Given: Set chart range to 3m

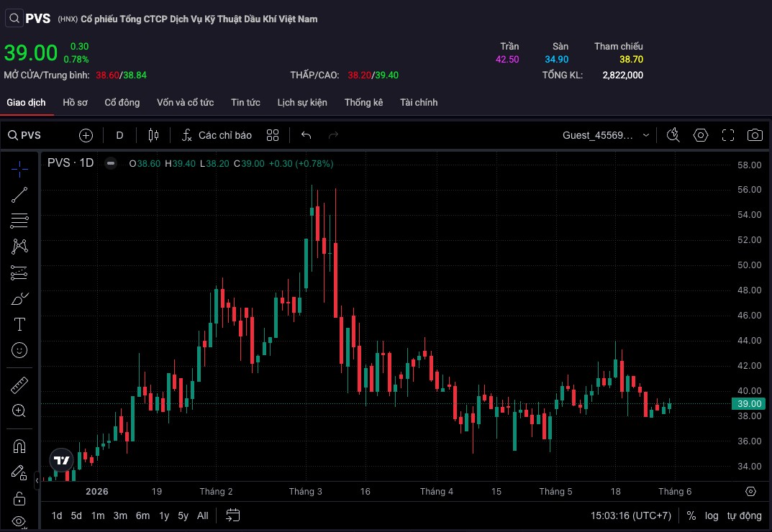Looking at the screenshot, I should pos(120,515).
